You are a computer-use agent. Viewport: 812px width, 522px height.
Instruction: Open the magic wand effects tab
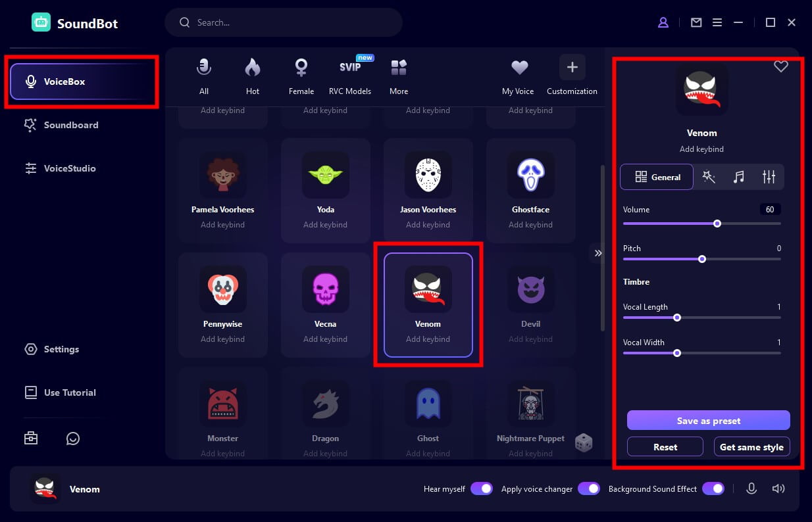709,177
